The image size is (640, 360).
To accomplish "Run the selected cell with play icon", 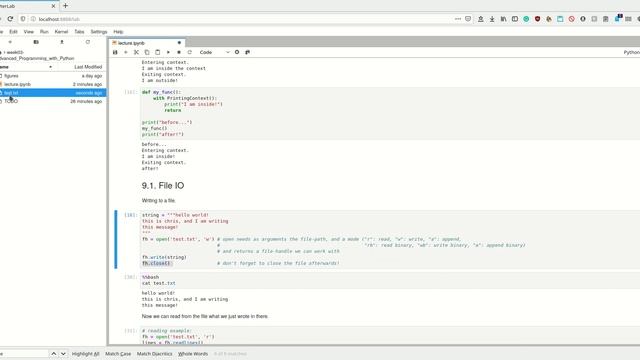I will click(x=168, y=52).
